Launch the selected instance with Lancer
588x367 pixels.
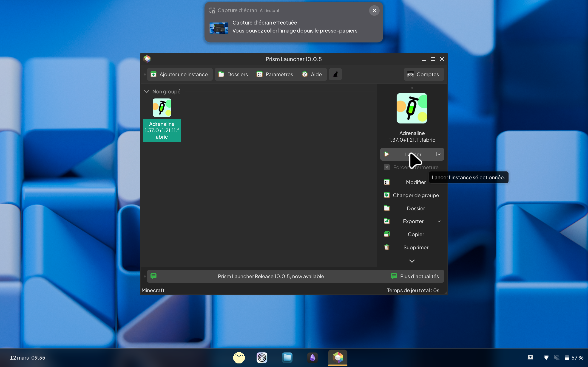point(408,154)
